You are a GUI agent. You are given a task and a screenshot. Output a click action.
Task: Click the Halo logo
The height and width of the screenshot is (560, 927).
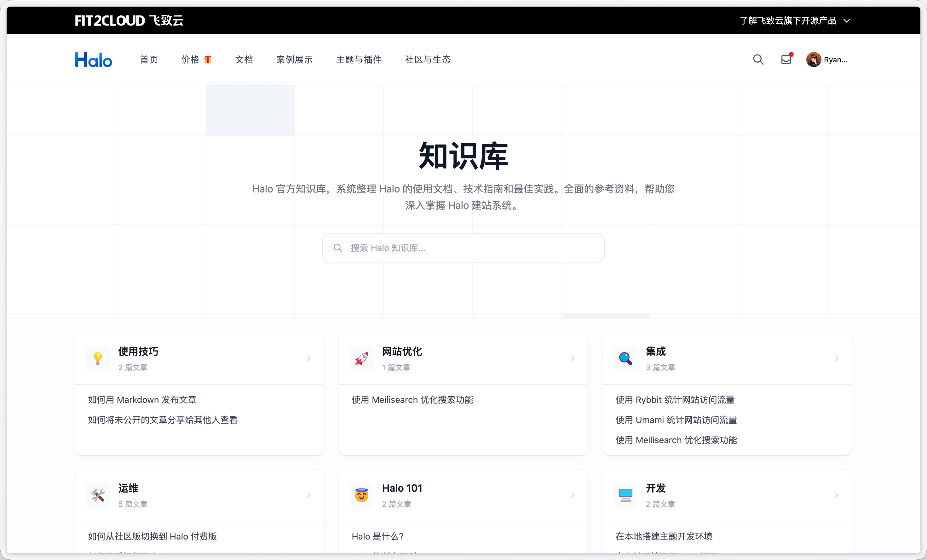pos(93,60)
